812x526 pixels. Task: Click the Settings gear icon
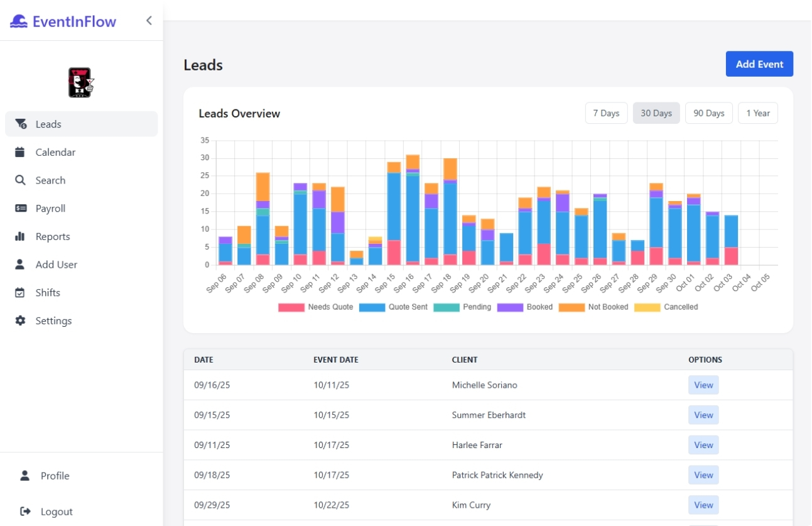(x=21, y=321)
